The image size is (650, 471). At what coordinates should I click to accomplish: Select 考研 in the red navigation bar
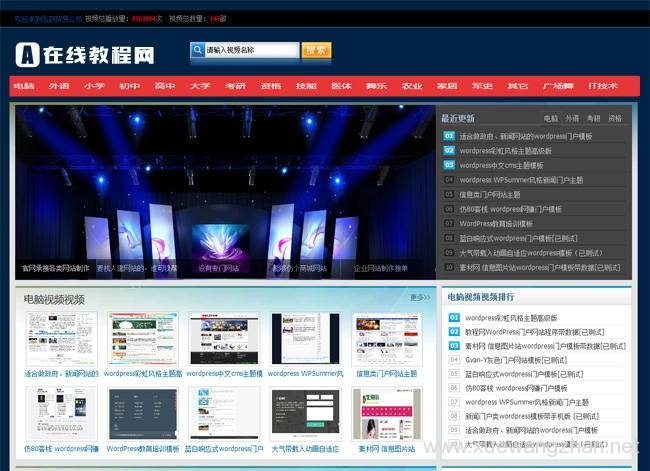tap(235, 87)
